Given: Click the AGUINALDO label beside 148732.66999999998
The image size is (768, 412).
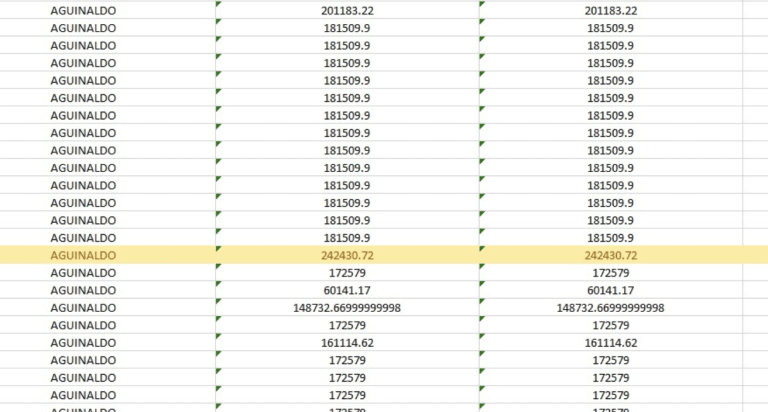Looking at the screenshot, I should click(x=83, y=308).
